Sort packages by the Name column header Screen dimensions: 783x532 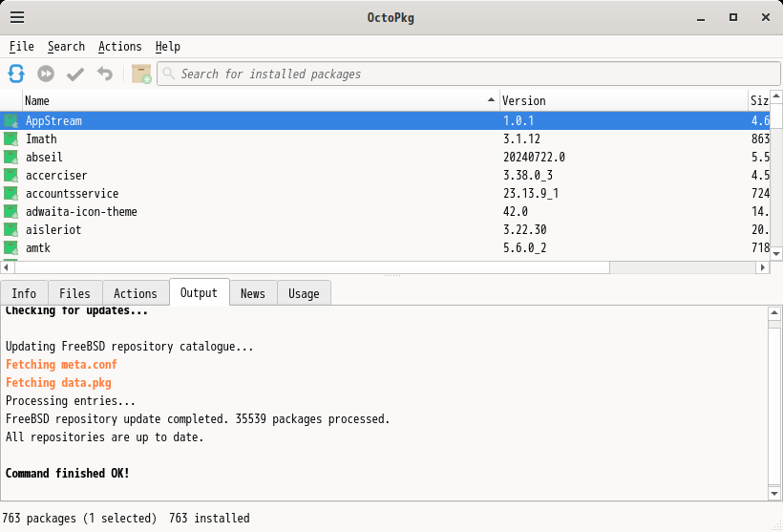pos(258,100)
